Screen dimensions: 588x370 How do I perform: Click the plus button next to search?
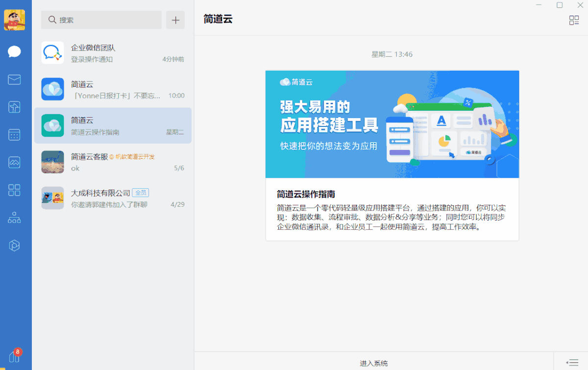pyautogui.click(x=175, y=20)
